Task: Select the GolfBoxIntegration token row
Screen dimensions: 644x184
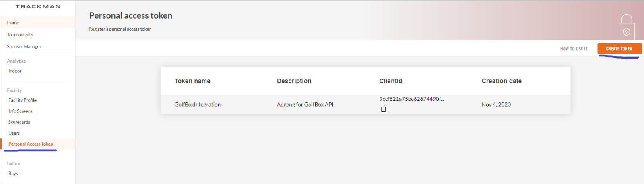Action: tap(197, 105)
